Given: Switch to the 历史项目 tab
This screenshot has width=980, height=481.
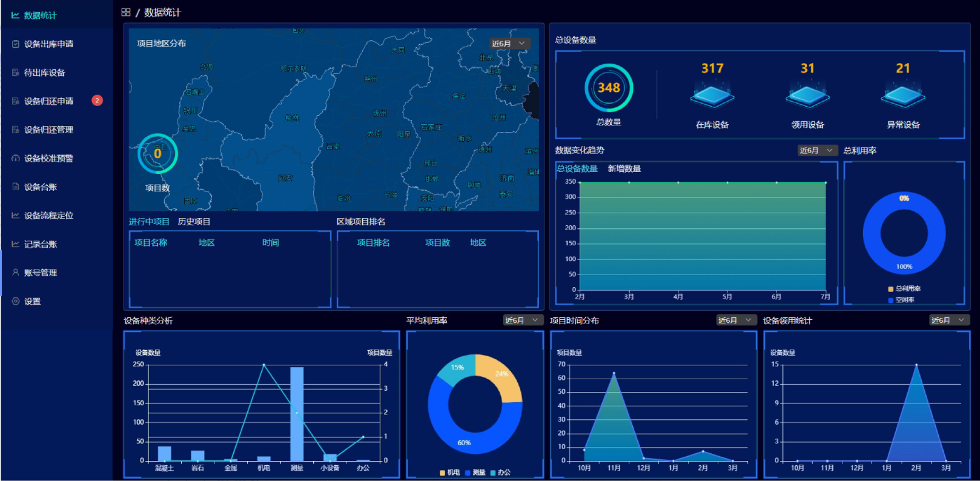Looking at the screenshot, I should 194,222.
